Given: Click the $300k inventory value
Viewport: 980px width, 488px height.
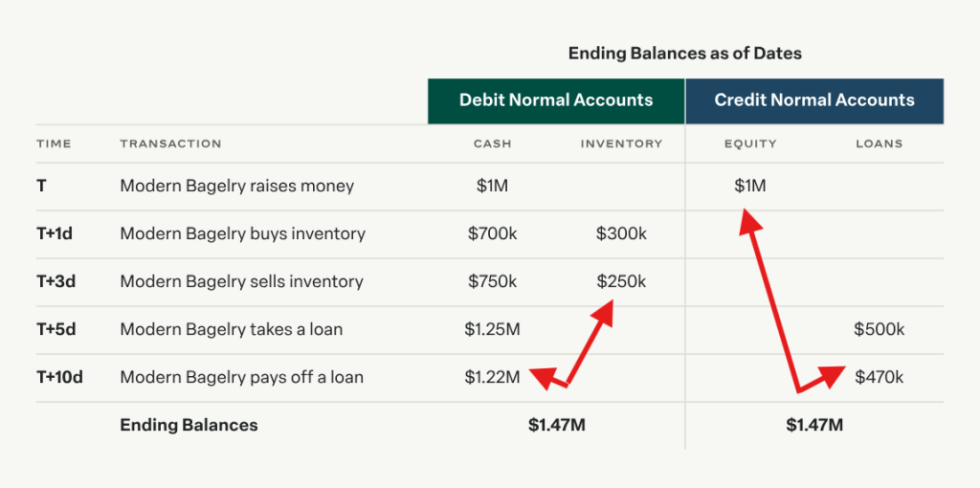Looking at the screenshot, I should tap(621, 233).
